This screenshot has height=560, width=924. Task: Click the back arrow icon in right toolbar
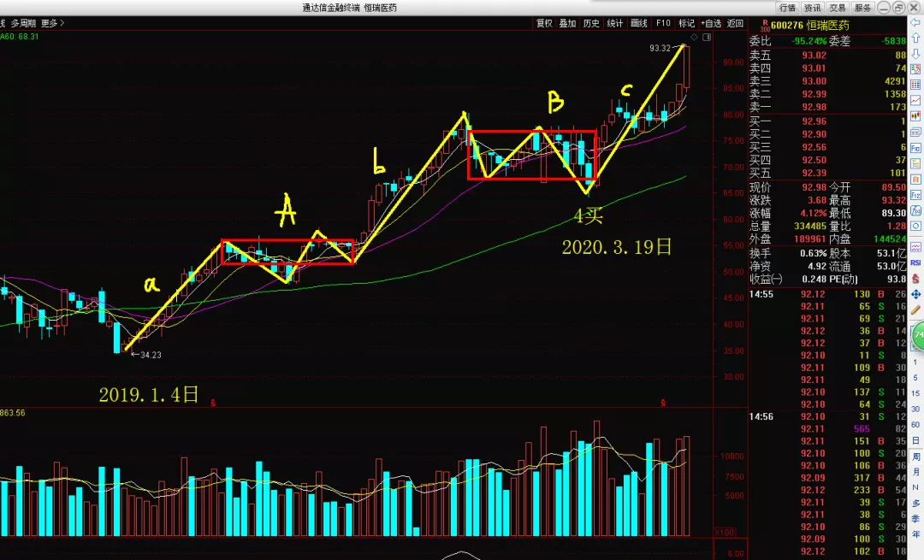pos(915,23)
